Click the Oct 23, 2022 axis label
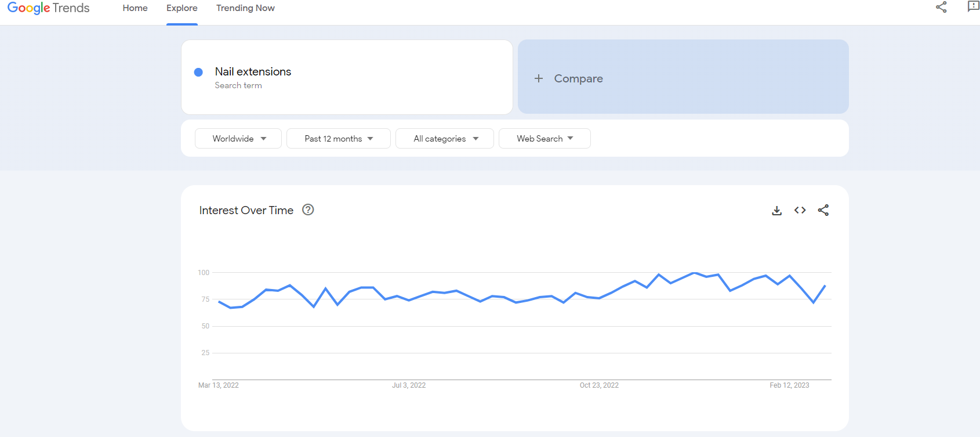Screen dimensions: 980x437 pyautogui.click(x=599, y=385)
